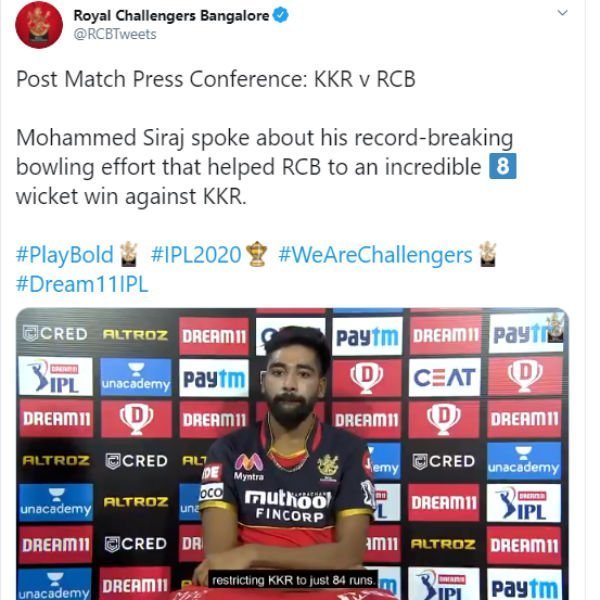Click the trophy emoji after #IPL2020
600x600 pixels.
pyautogui.click(x=256, y=254)
